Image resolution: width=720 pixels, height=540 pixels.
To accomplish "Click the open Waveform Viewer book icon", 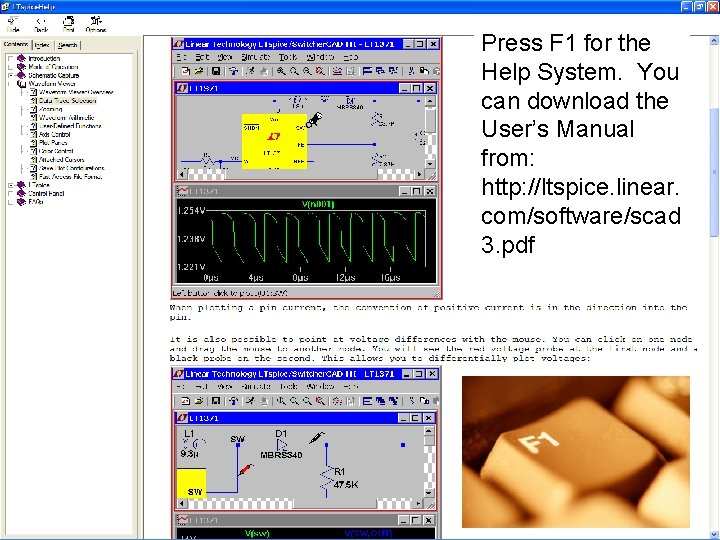I will [x=21, y=84].
